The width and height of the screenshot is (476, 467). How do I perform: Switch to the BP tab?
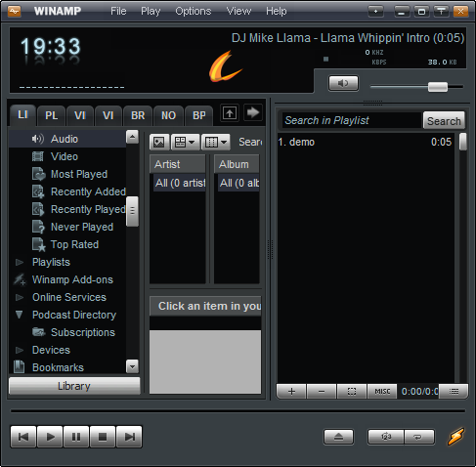point(199,115)
